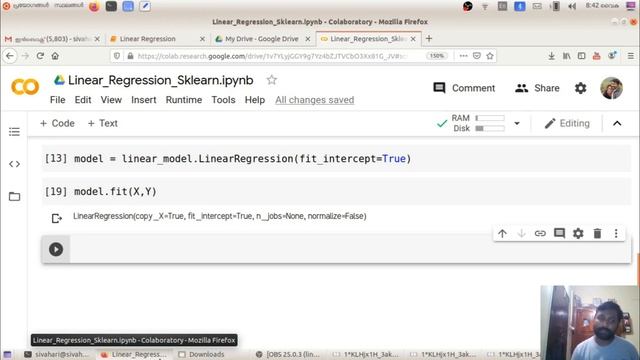Click the Share button

click(x=537, y=88)
